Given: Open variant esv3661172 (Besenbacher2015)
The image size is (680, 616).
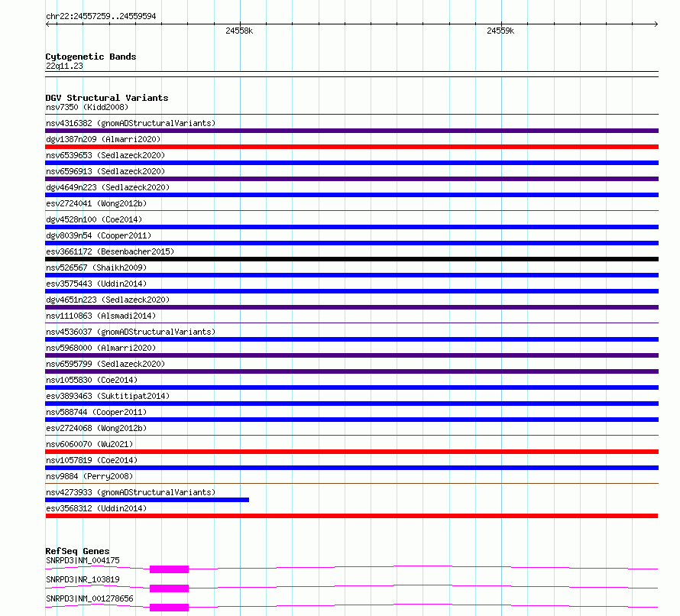Looking at the screenshot, I should pos(110,251).
